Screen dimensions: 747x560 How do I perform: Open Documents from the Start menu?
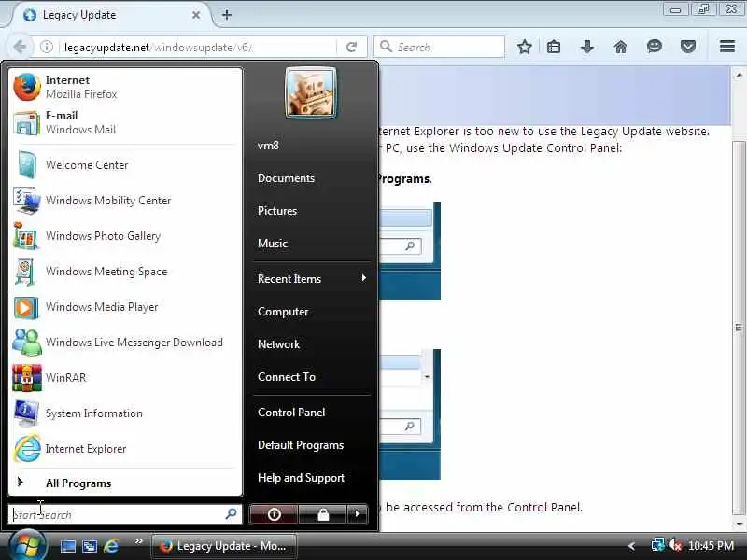286,178
